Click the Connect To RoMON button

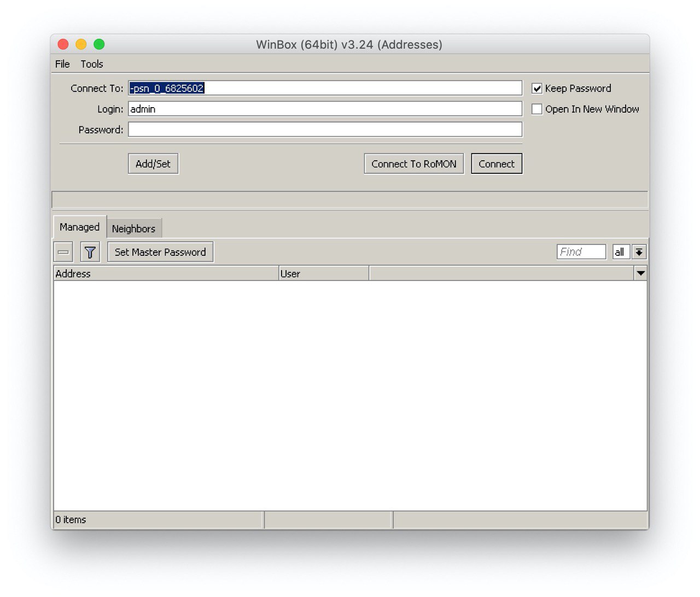click(414, 163)
